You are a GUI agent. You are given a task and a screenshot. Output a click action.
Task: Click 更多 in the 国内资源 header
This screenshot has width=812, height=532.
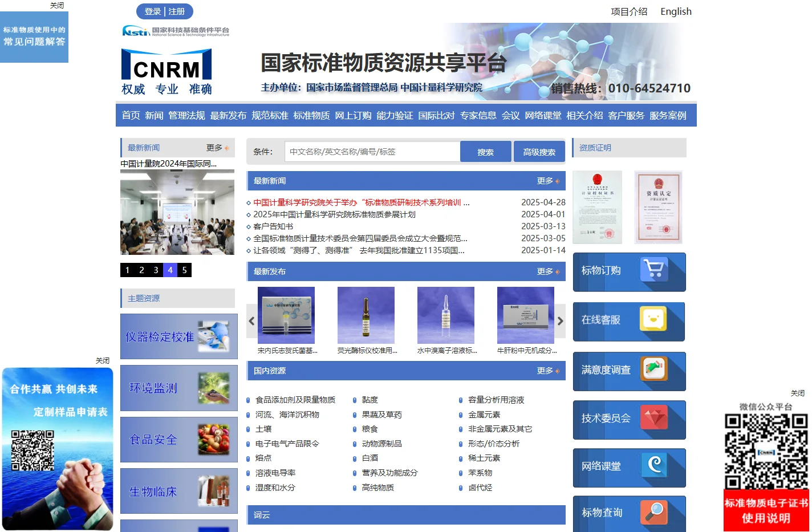point(548,371)
